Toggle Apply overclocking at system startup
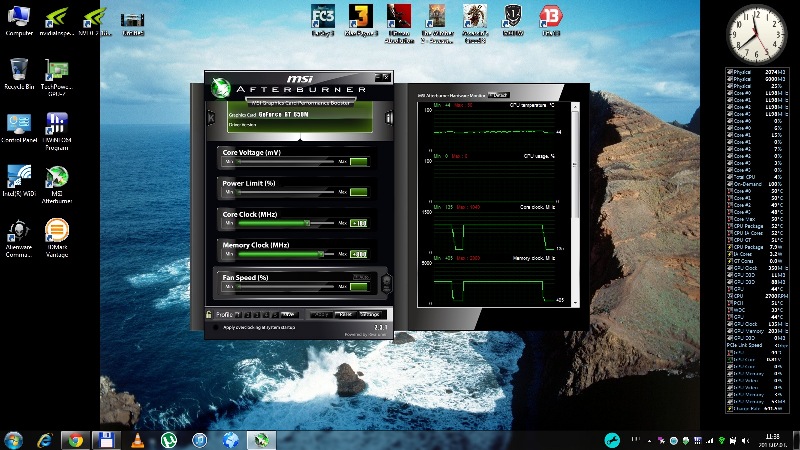800x450 pixels. pyautogui.click(x=216, y=328)
